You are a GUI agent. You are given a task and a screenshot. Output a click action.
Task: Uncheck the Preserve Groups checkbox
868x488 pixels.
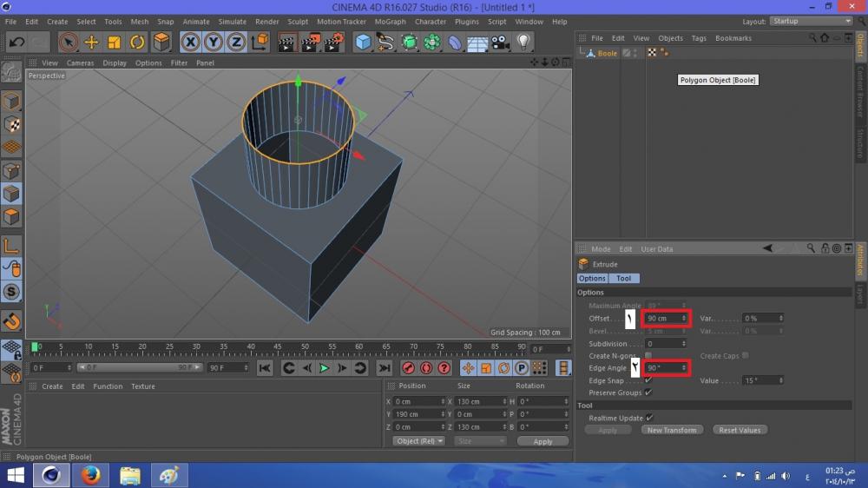click(x=648, y=392)
